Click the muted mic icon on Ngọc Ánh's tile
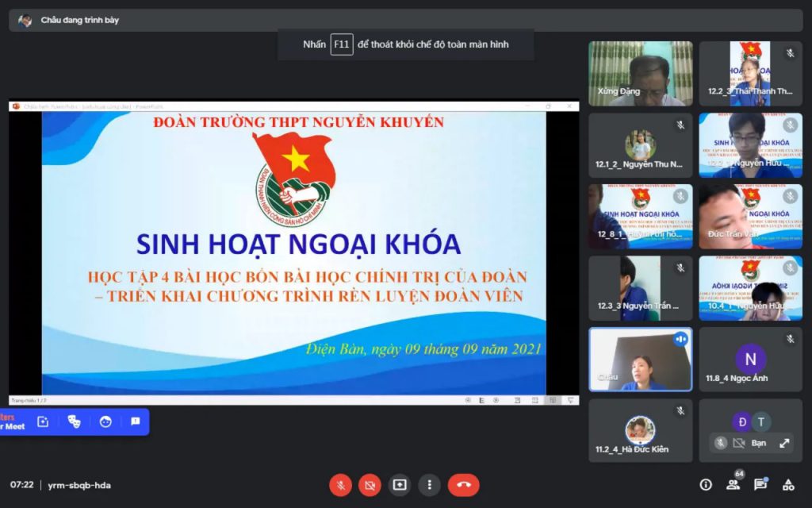Image resolution: width=812 pixels, height=508 pixels. pyautogui.click(x=791, y=339)
